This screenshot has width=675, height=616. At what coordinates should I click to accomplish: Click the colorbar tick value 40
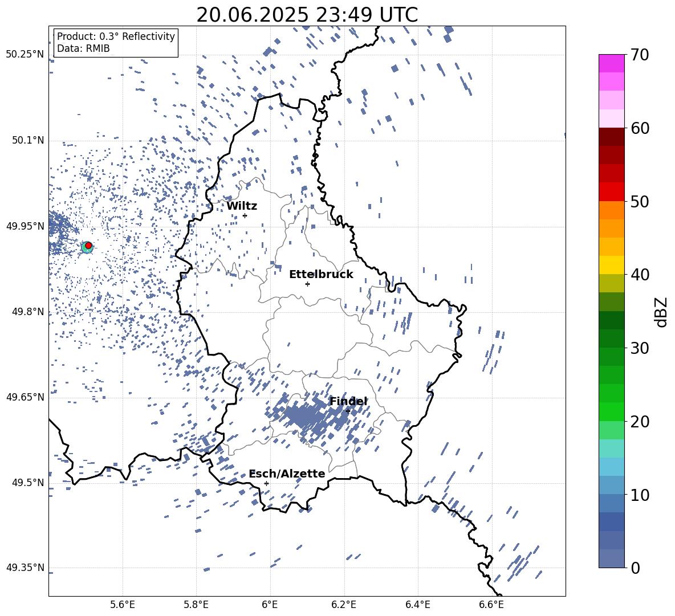[x=640, y=275]
